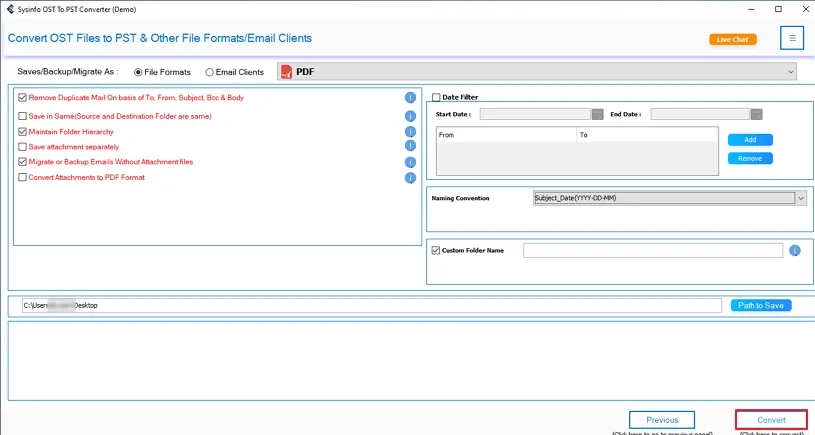This screenshot has height=435, width=815.
Task: Open the Start Date calendar picker
Action: [x=598, y=114]
